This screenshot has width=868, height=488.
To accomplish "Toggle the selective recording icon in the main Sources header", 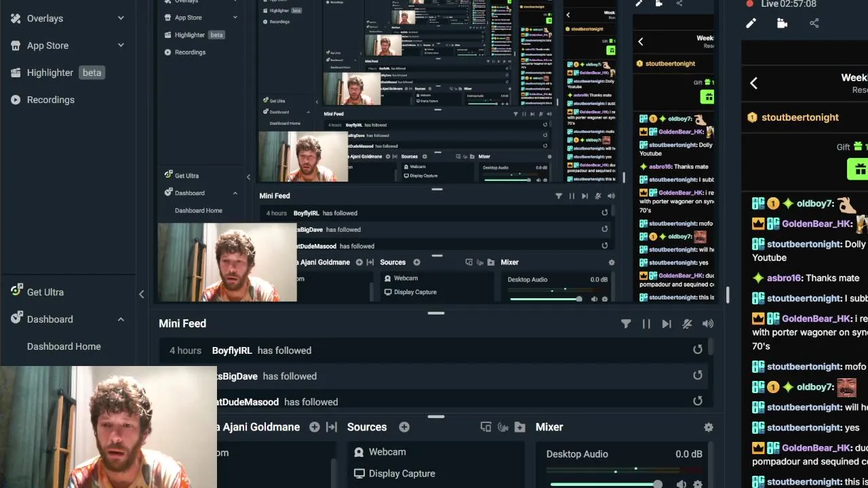I will [502, 427].
